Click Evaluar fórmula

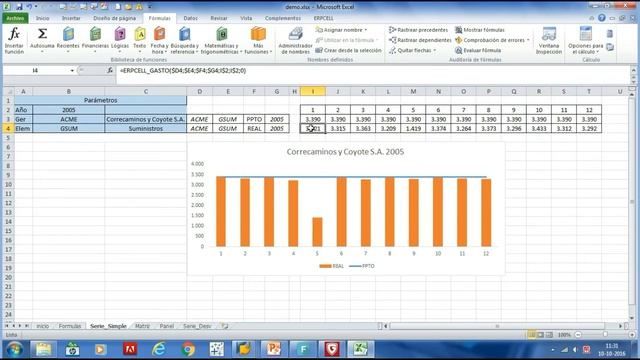(x=478, y=50)
